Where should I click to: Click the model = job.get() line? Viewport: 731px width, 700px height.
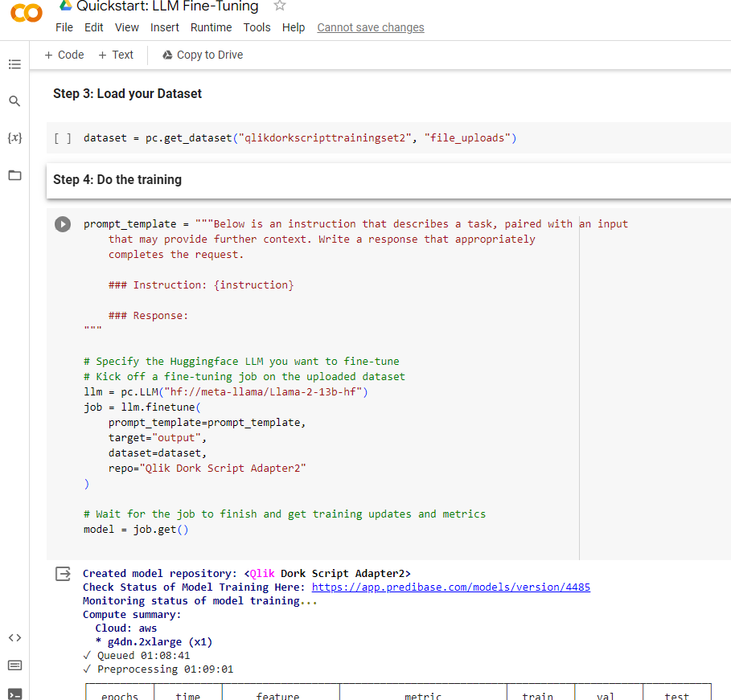tap(136, 530)
